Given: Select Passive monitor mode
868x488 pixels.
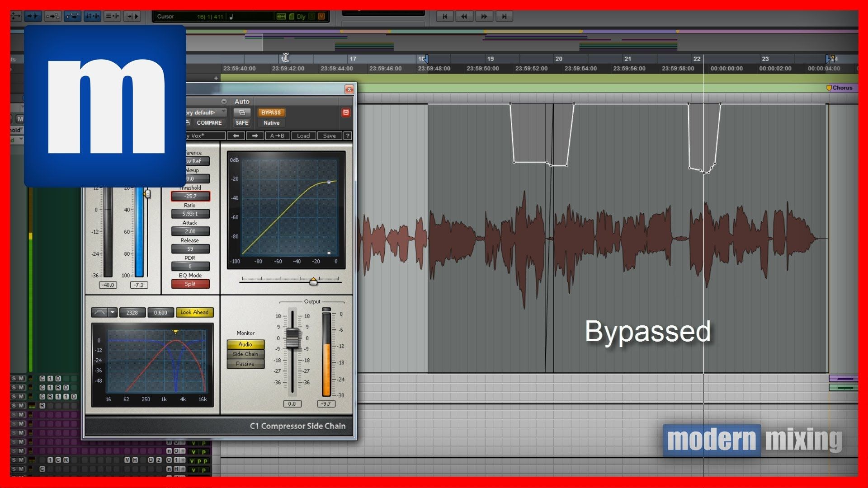Looking at the screenshot, I should [245, 364].
